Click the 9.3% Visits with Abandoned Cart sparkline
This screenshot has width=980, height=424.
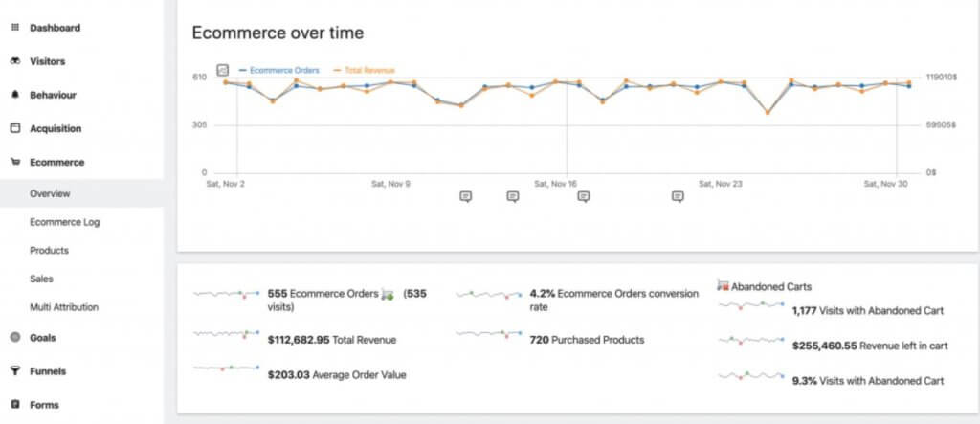click(751, 375)
